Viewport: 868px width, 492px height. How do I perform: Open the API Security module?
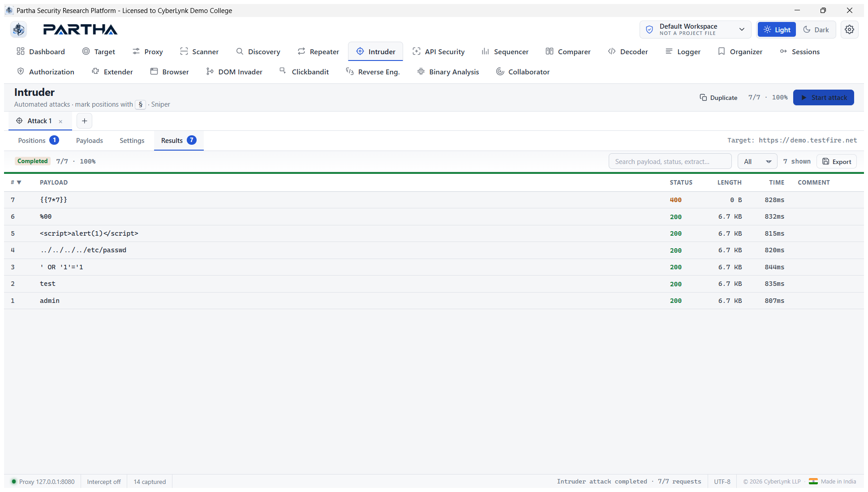pos(438,52)
